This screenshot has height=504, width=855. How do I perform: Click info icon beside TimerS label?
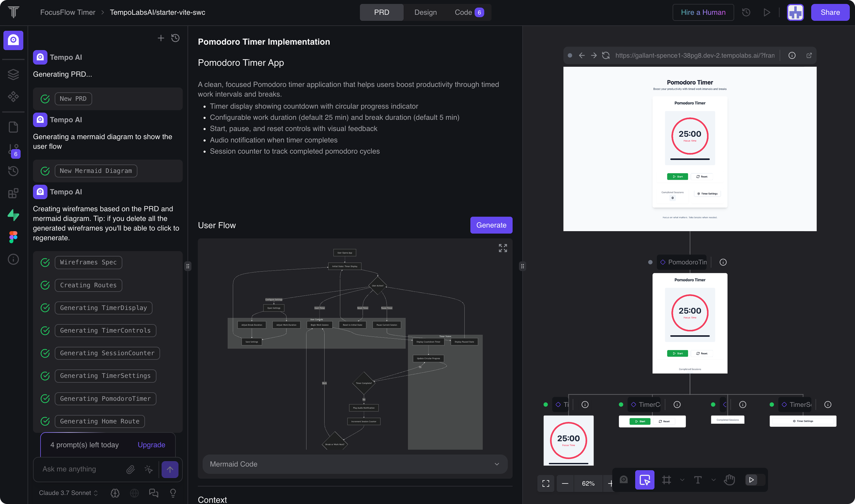(828, 405)
